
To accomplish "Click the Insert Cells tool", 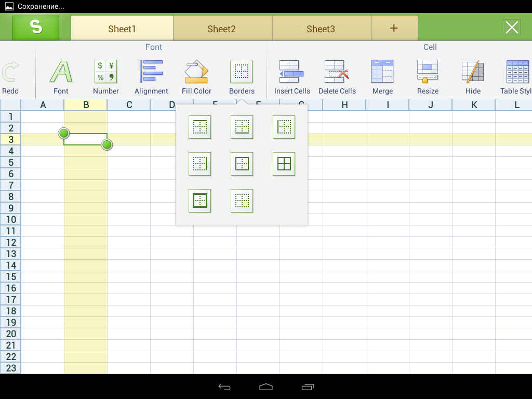I will [x=292, y=76].
